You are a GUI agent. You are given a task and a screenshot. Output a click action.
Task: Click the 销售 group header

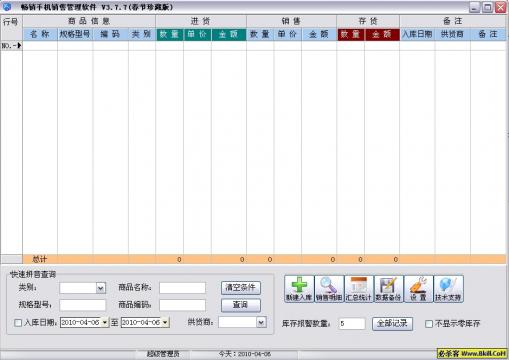tap(291, 22)
